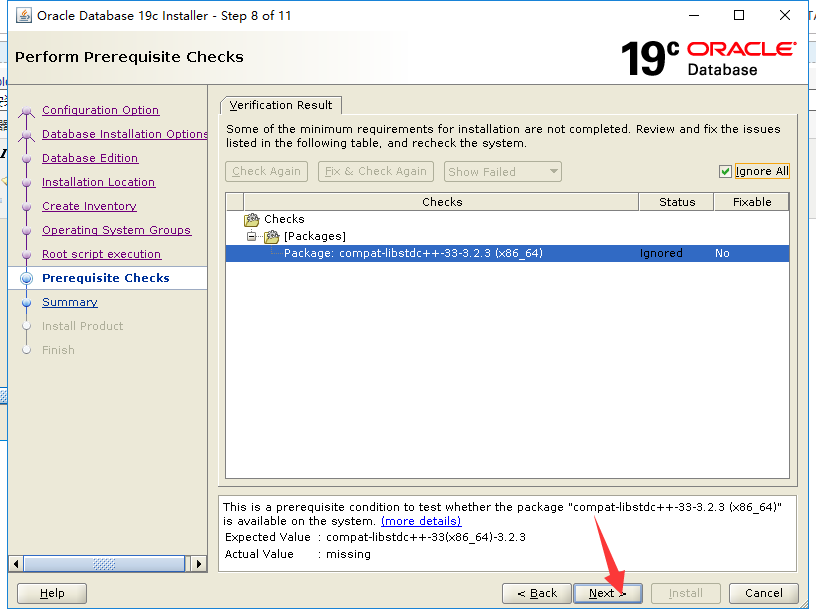Go to Installation Location step
The height and width of the screenshot is (616, 816).
(98, 182)
